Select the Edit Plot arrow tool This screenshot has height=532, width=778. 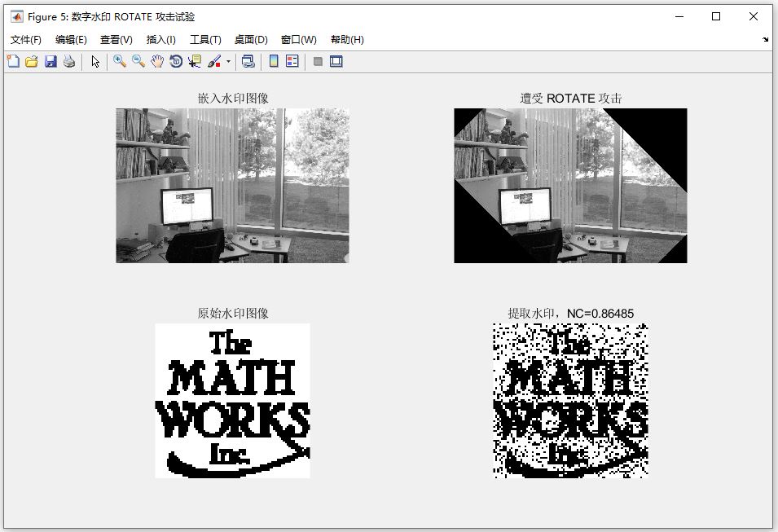[95, 62]
